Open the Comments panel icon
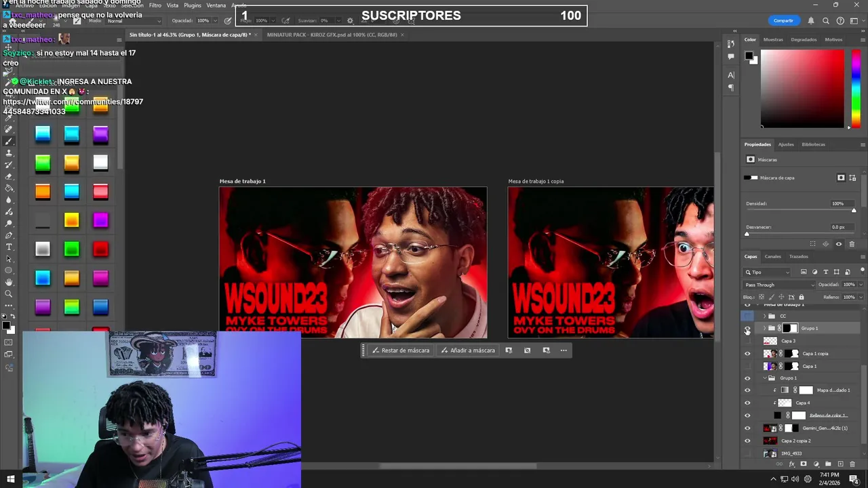The image size is (868, 488). point(731,57)
